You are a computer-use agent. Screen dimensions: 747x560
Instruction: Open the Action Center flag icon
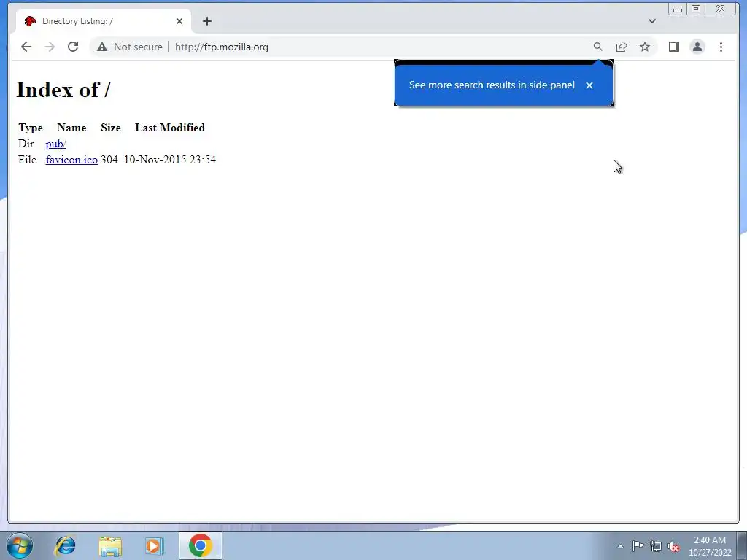(x=638, y=546)
